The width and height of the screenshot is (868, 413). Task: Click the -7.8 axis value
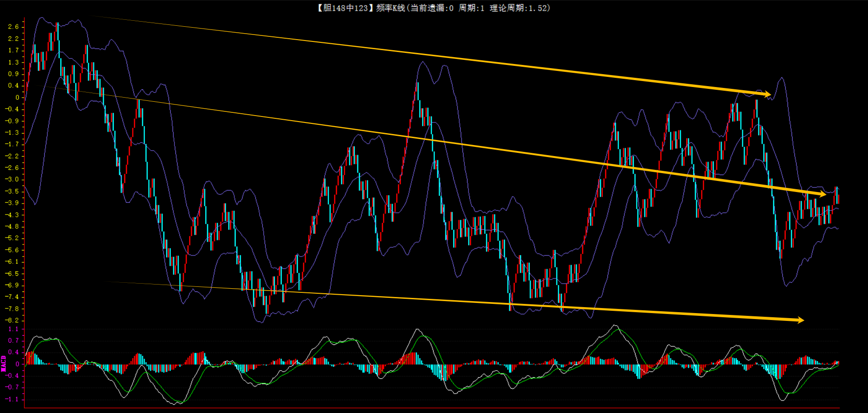12,308
